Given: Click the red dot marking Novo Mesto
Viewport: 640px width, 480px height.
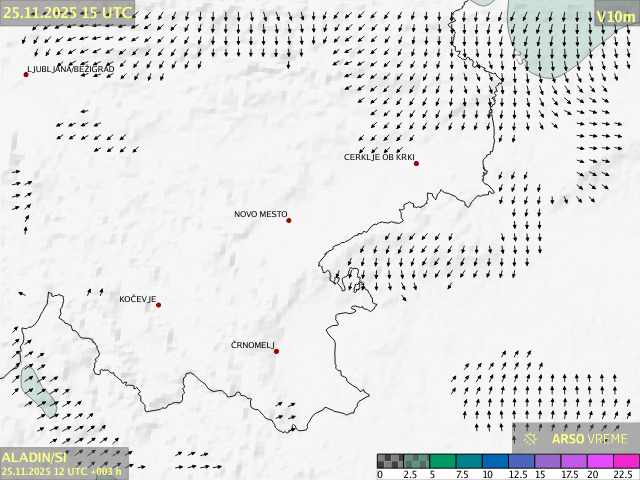Looking at the screenshot, I should (289, 220).
